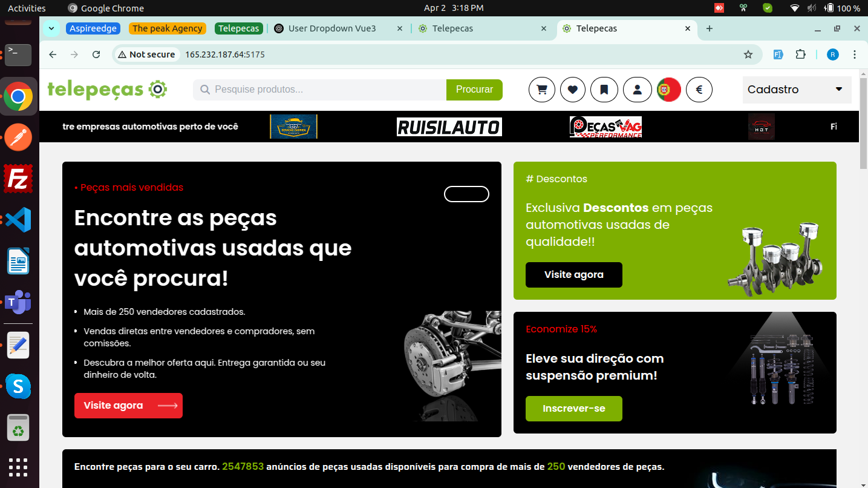Select the Portugal flag language icon
This screenshot has width=868, height=488.
668,90
